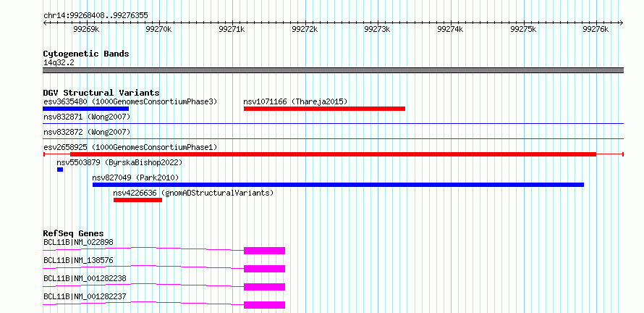Open the BCL11B|NM_001282238 transcript label
Image resolution: width=644 pixels, height=313 pixels.
[x=85, y=278]
